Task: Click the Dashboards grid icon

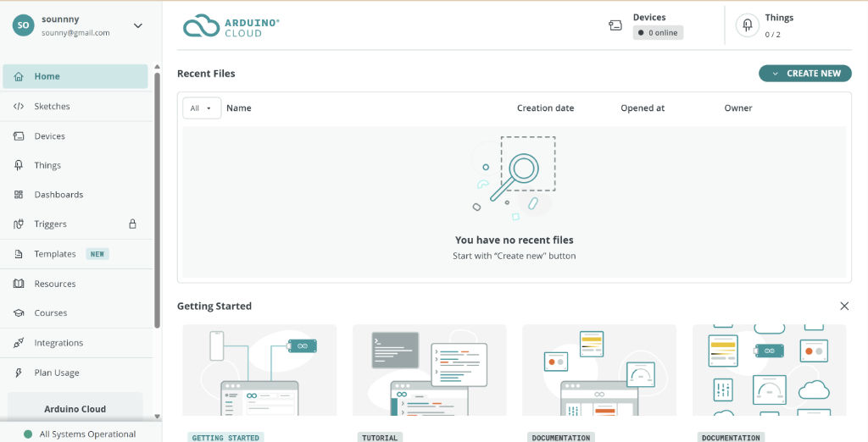Action: (19, 195)
